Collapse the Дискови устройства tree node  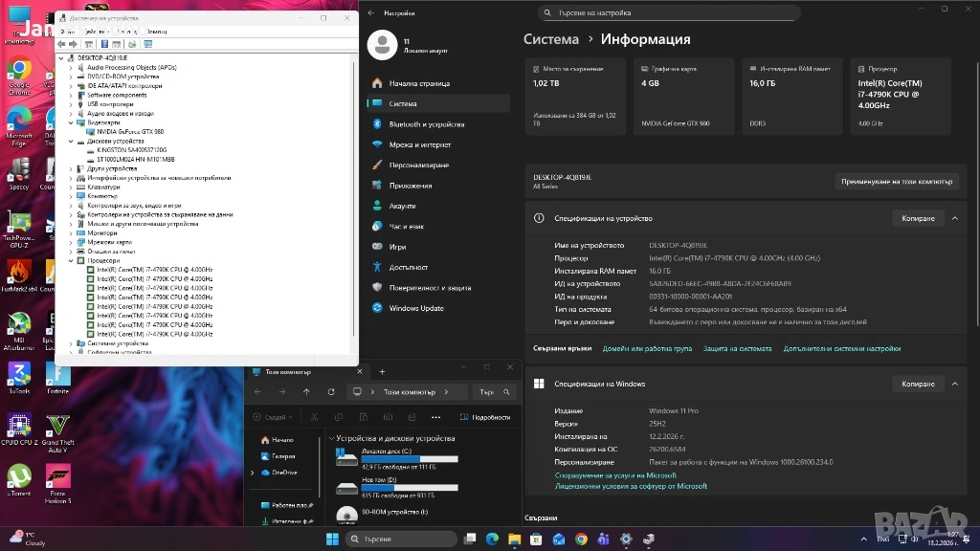pyautogui.click(x=72, y=142)
